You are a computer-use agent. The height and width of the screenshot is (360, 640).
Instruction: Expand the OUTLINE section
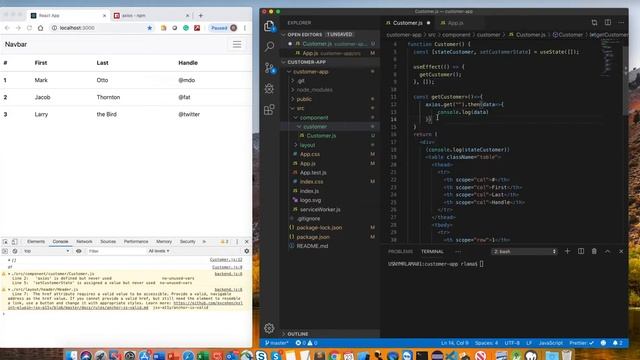[330, 334]
